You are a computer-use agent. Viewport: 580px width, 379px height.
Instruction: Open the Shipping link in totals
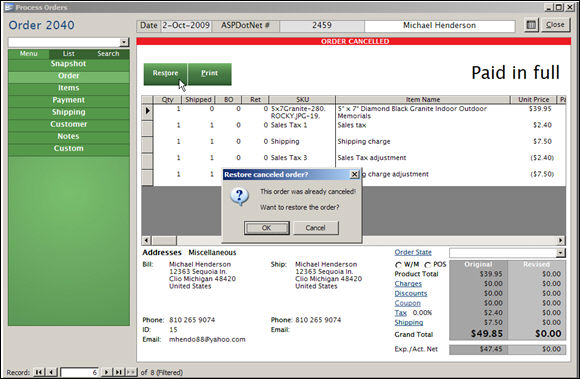408,322
